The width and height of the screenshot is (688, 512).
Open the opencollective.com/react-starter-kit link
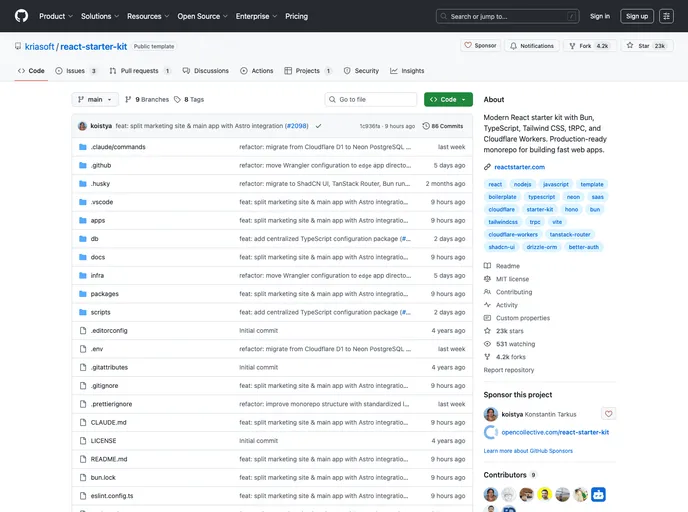[555, 433]
